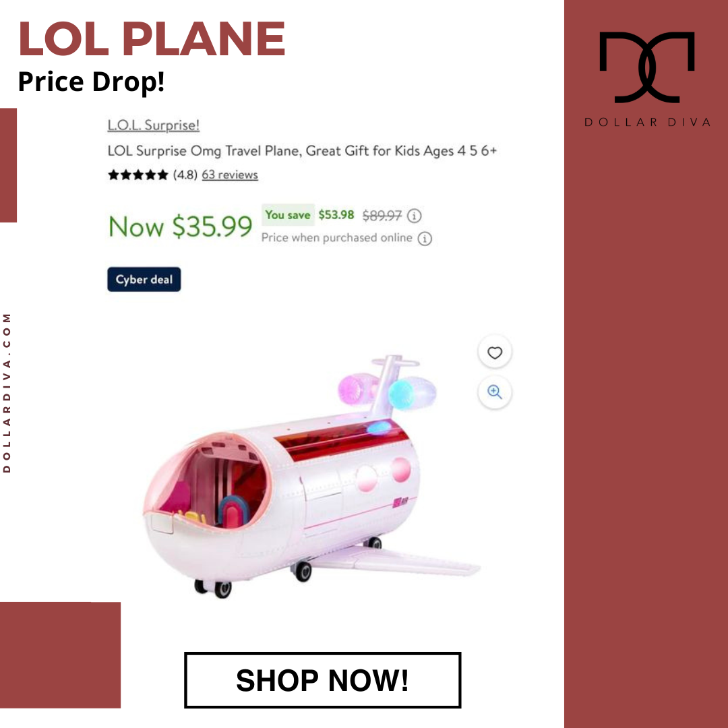Click the Price Drop! subheading
Viewport: 728px width, 728px height.
[92, 82]
